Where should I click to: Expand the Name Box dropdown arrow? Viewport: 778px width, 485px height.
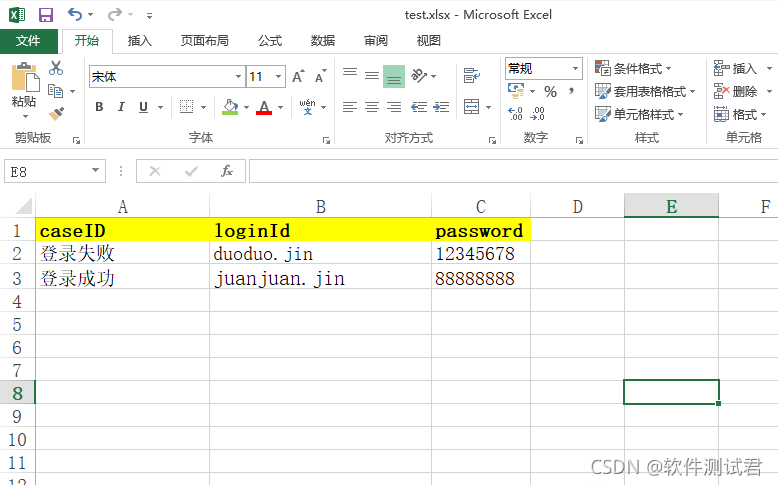coord(95,171)
